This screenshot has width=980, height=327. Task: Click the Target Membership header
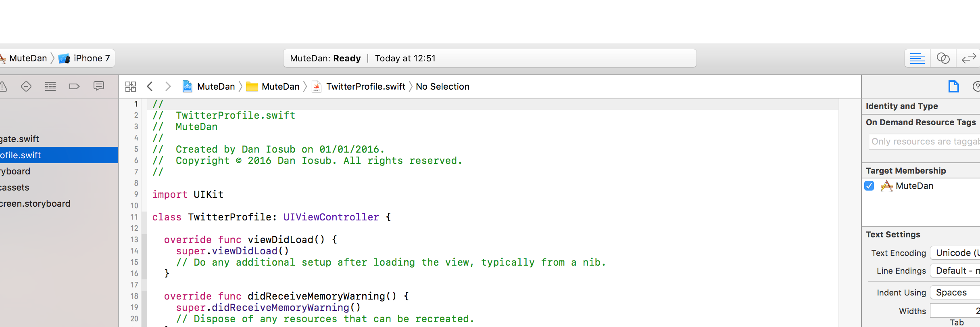tap(906, 170)
